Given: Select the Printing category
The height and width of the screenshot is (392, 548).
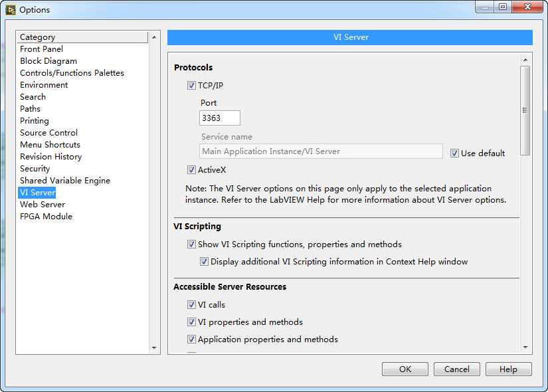Looking at the screenshot, I should [35, 121].
